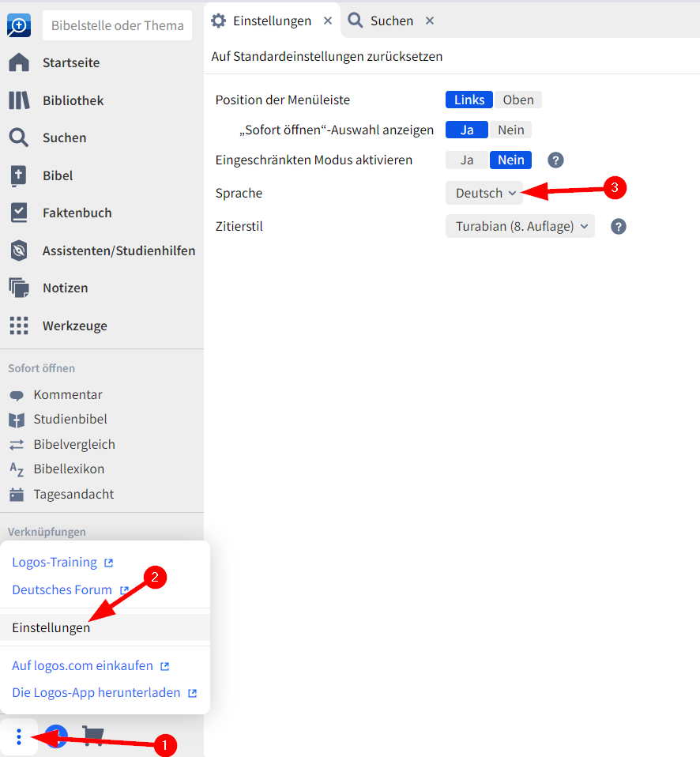Click help icon next to Zitierstil
700x757 pixels.
point(619,227)
